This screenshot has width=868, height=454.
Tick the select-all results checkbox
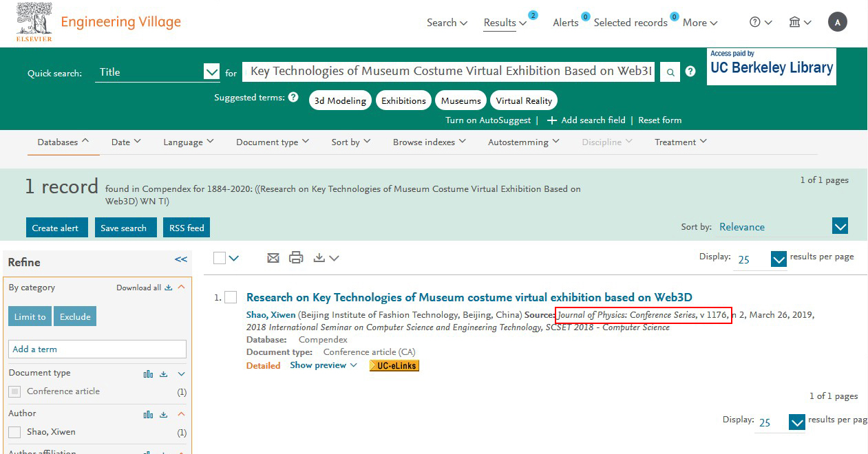tap(220, 258)
